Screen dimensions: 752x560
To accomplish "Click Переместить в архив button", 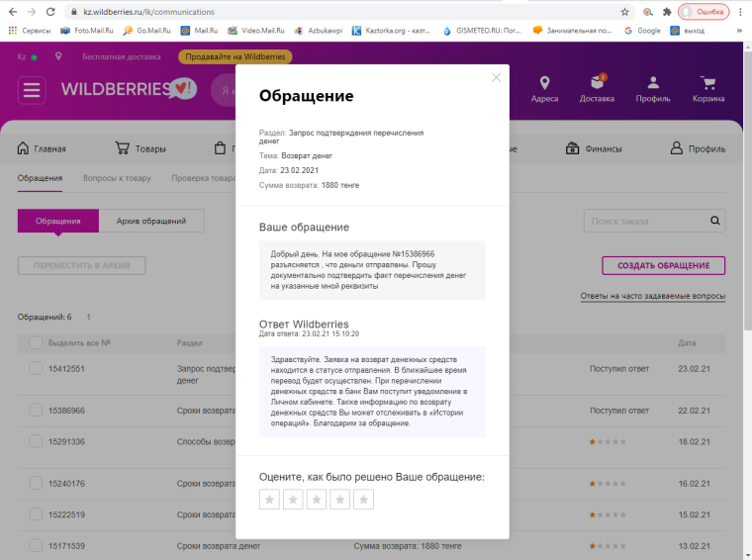I will pos(81,265).
